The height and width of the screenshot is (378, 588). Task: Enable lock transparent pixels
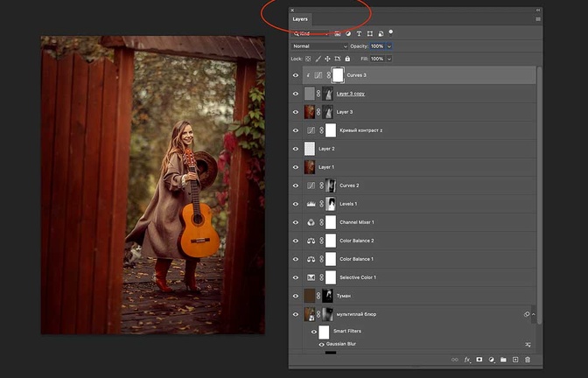click(308, 59)
